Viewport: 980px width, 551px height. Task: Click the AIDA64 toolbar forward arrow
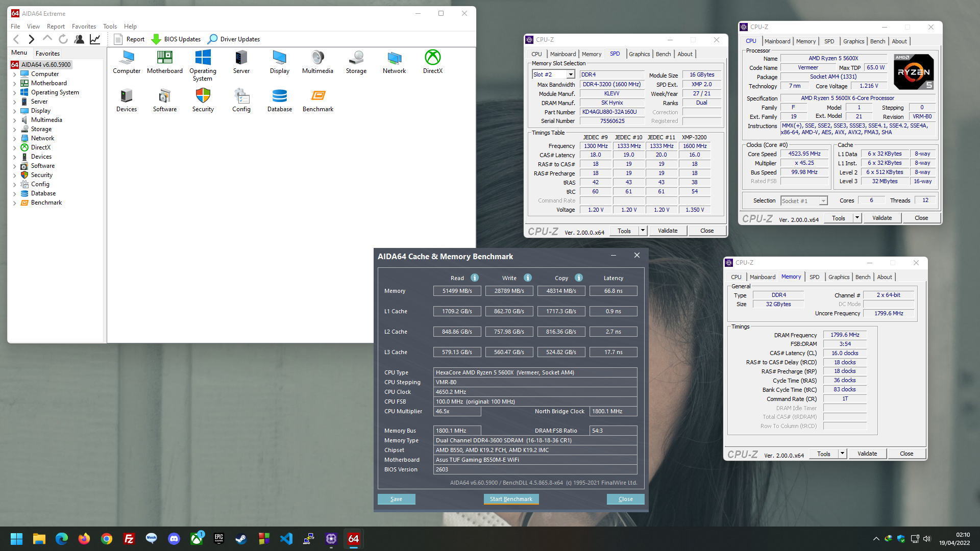click(32, 39)
